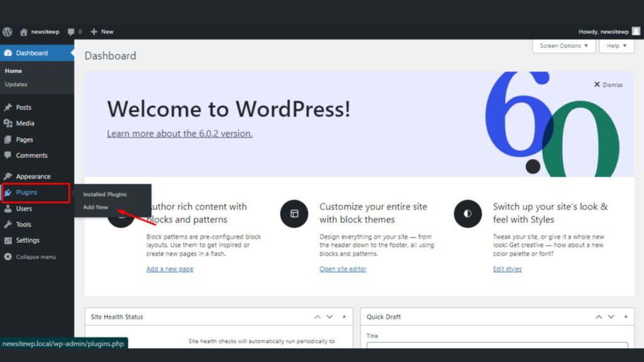
Task: Click the Users icon in the sidebar
Action: (8, 209)
